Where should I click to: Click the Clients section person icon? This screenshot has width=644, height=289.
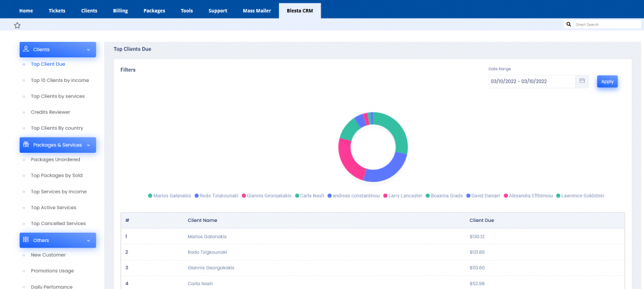(26, 49)
